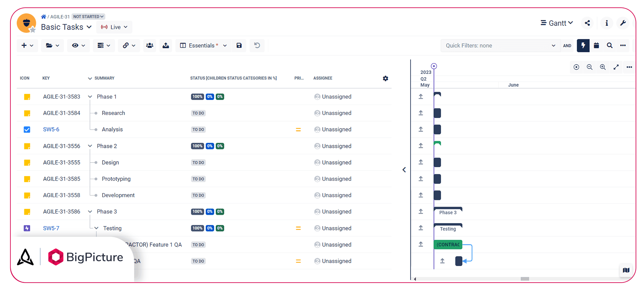Select the Prototyping row summary
Screen dimensions: 644x289
click(116, 179)
